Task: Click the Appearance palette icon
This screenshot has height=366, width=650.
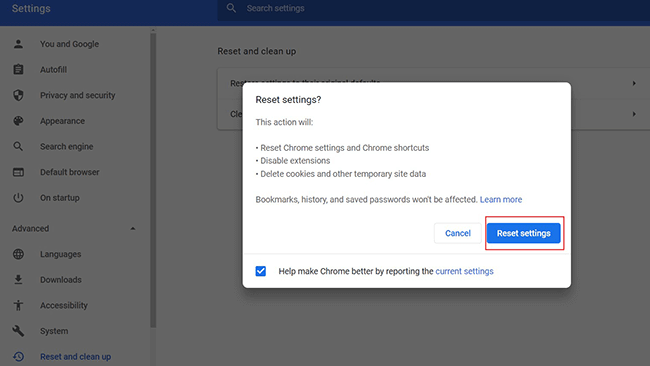Action: tap(18, 121)
